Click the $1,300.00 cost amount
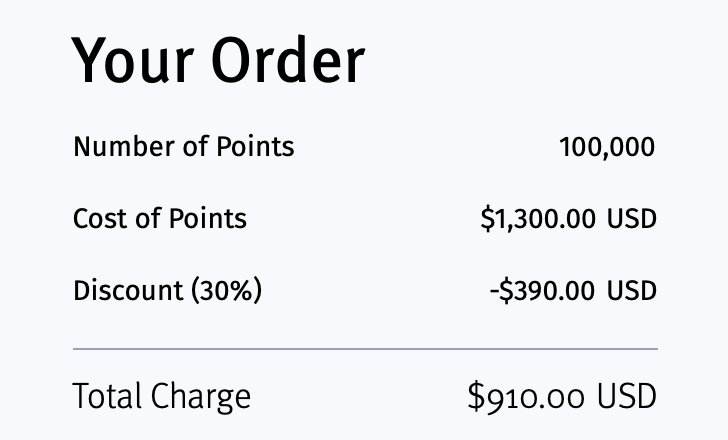This screenshot has width=728, height=440. [x=538, y=219]
